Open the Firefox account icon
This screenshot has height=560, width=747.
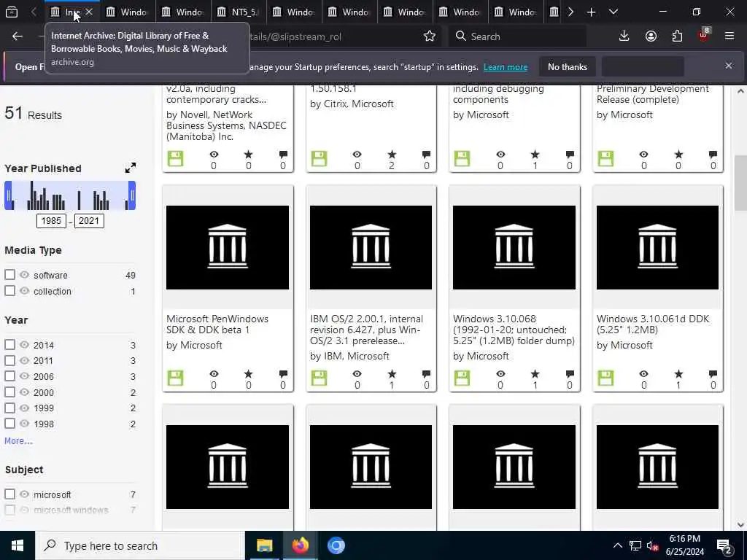(651, 36)
